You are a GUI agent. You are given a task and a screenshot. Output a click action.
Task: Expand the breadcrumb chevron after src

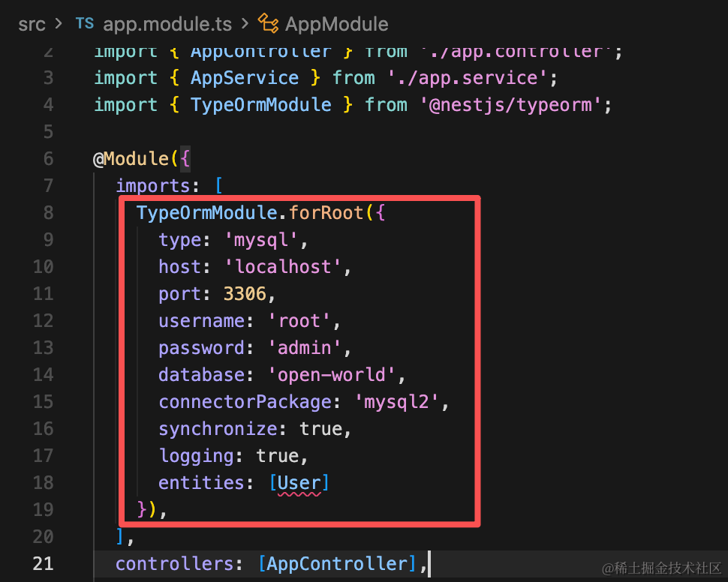click(x=59, y=23)
